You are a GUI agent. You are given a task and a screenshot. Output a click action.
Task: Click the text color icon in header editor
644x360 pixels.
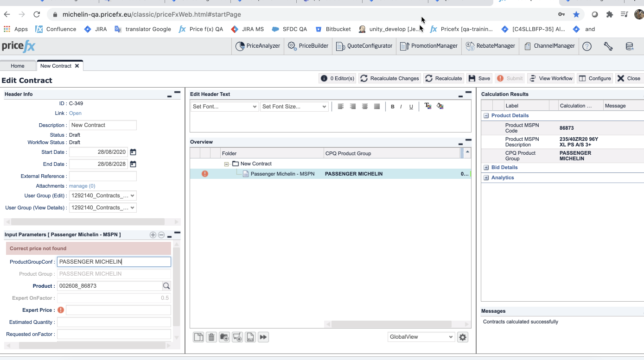pos(428,107)
